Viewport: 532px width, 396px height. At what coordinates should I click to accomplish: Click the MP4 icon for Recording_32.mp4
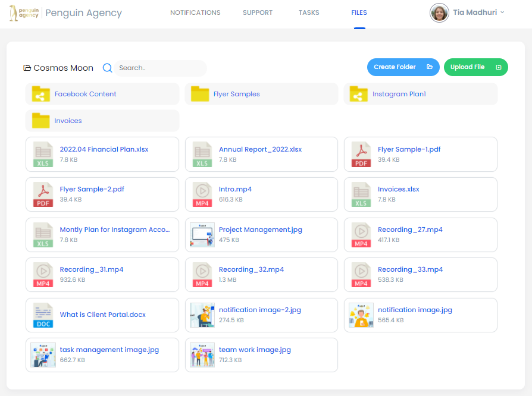tap(202, 275)
